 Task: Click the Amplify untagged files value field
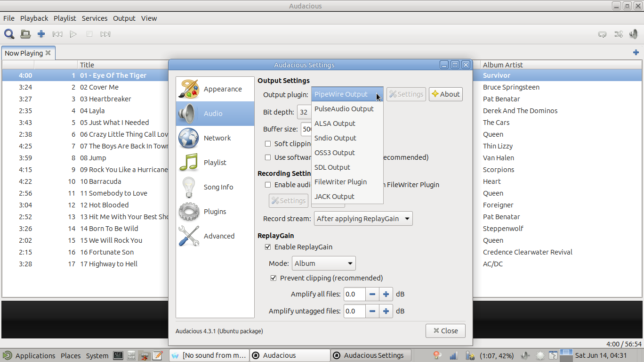355,311
